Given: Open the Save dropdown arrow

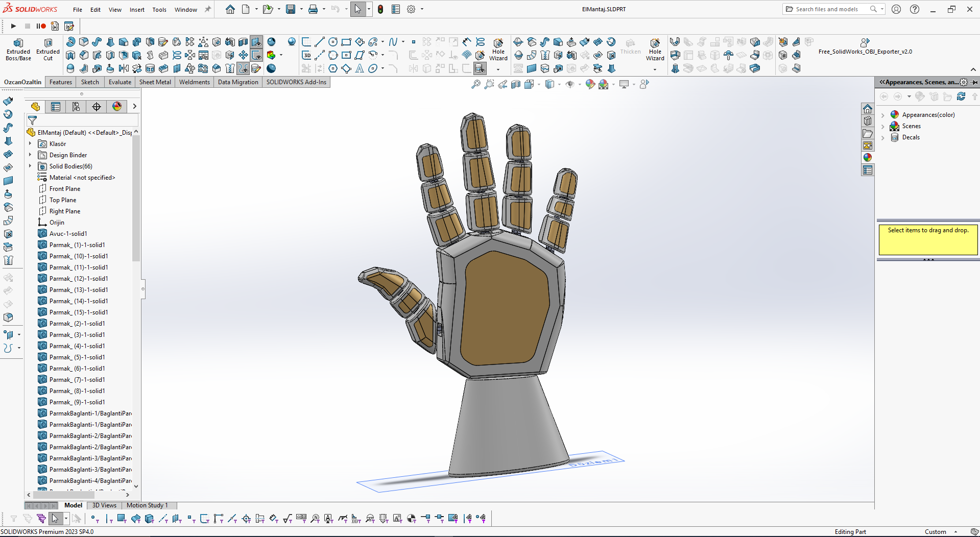Looking at the screenshot, I should click(x=301, y=9).
